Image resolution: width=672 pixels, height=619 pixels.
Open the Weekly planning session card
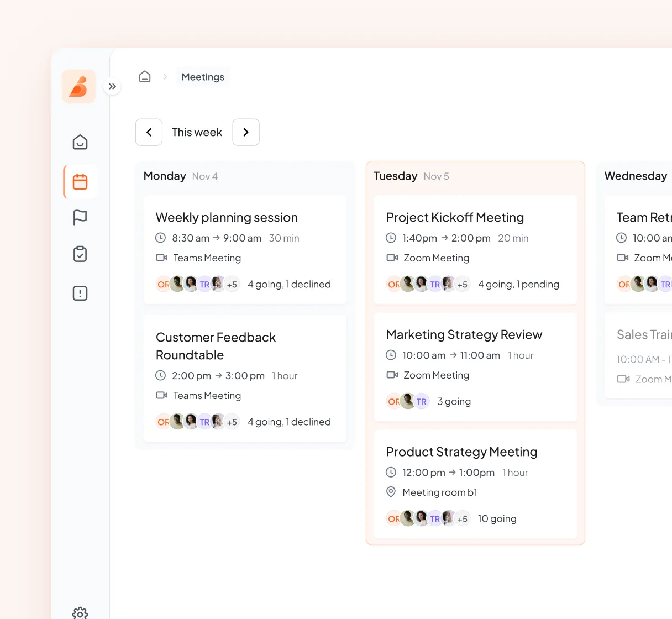click(227, 218)
